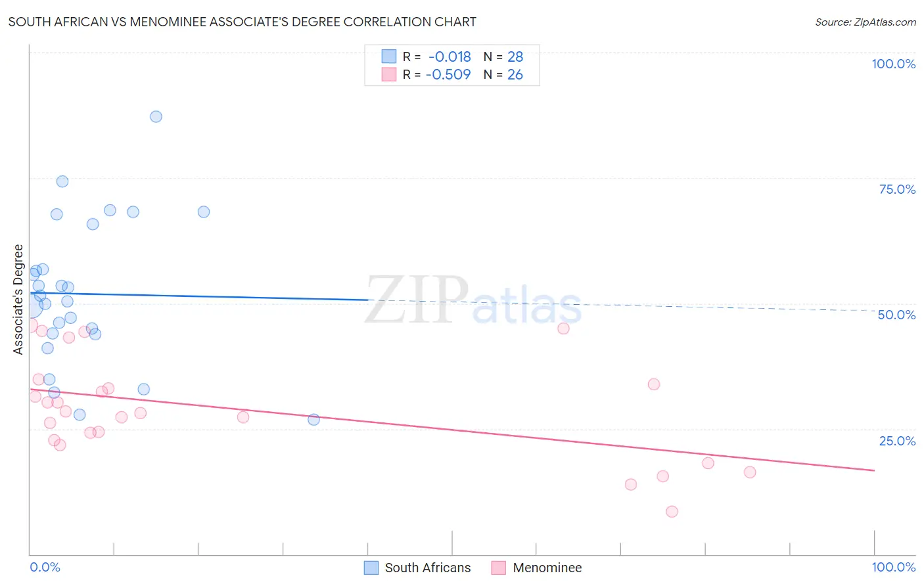This screenshot has width=924, height=586.
Task: Click the chart title text
Action: point(243,22)
